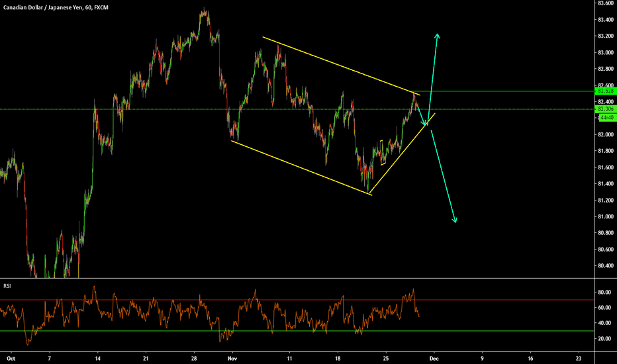617x364 pixels.
Task: Click the 82.528 green price label
Action: 606,91
